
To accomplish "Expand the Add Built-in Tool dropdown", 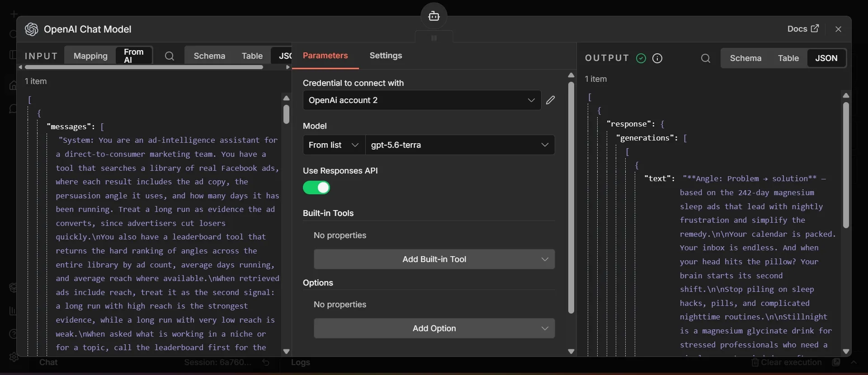I will point(434,259).
